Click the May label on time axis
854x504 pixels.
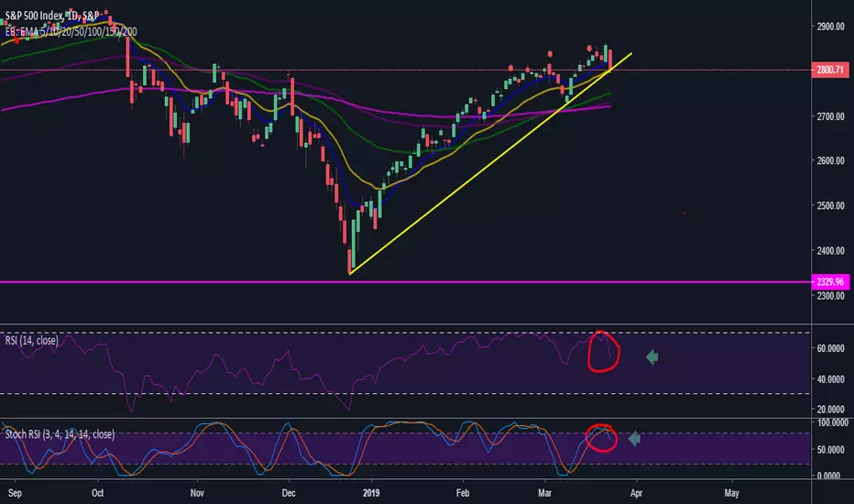pos(731,493)
